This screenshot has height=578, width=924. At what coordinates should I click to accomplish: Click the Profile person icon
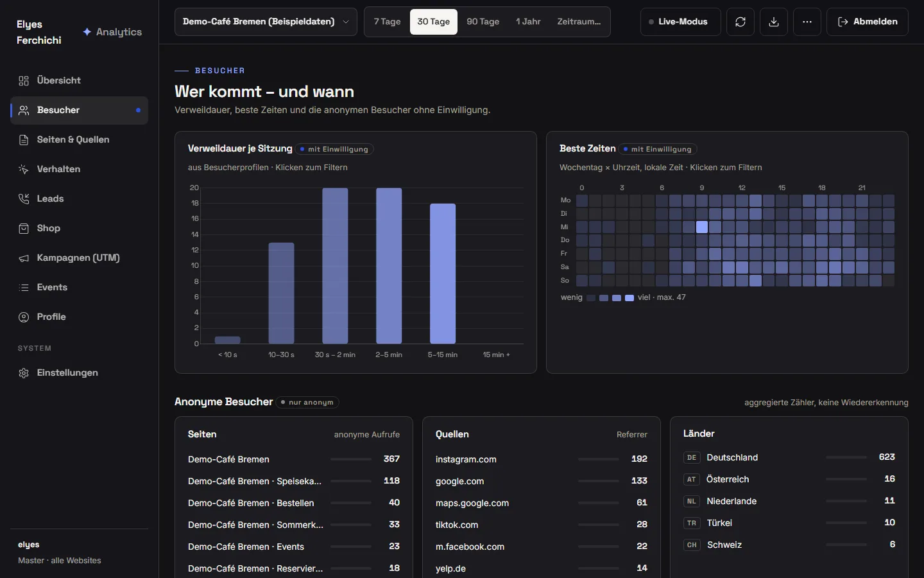pyautogui.click(x=24, y=317)
